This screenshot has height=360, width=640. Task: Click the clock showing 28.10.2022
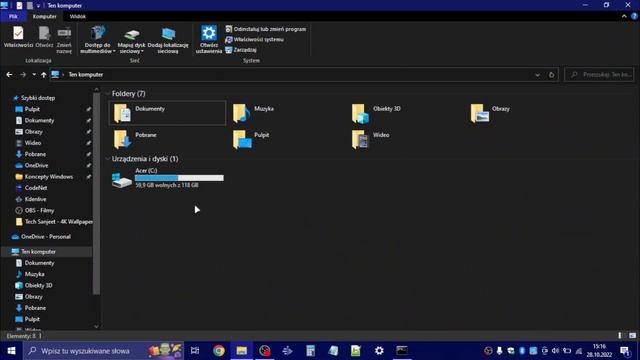(599, 351)
